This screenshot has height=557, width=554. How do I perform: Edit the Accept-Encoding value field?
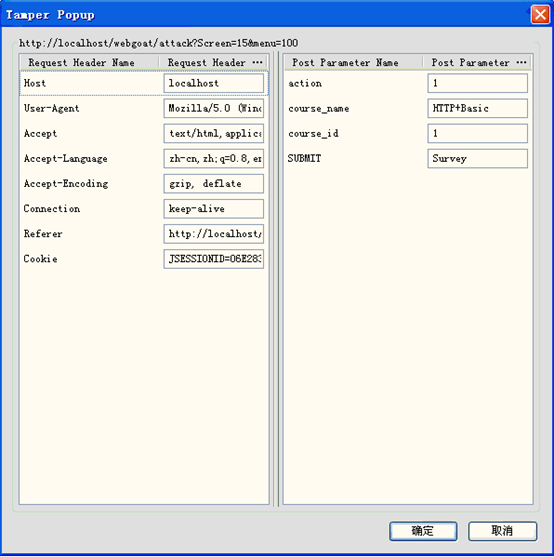[213, 184]
